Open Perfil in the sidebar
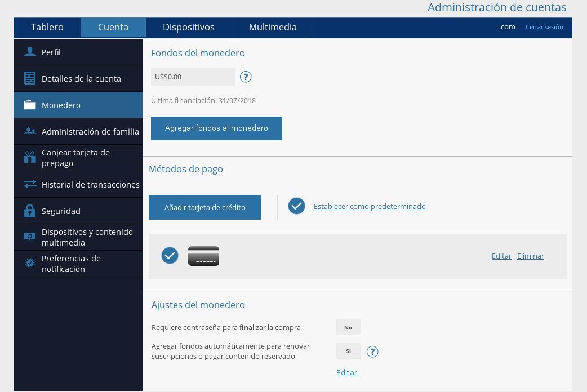The width and height of the screenshot is (587, 392). click(x=78, y=52)
